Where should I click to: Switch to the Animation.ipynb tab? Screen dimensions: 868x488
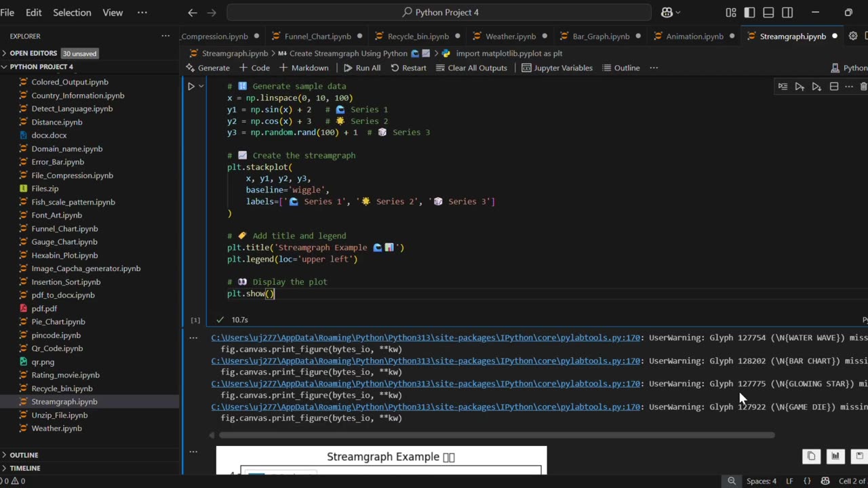coord(694,36)
